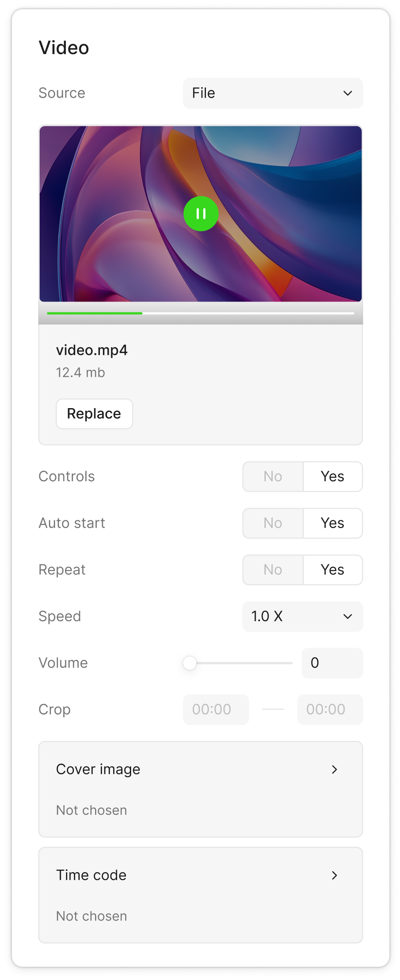
Task: Click the Volume slider handle
Action: pyautogui.click(x=190, y=663)
